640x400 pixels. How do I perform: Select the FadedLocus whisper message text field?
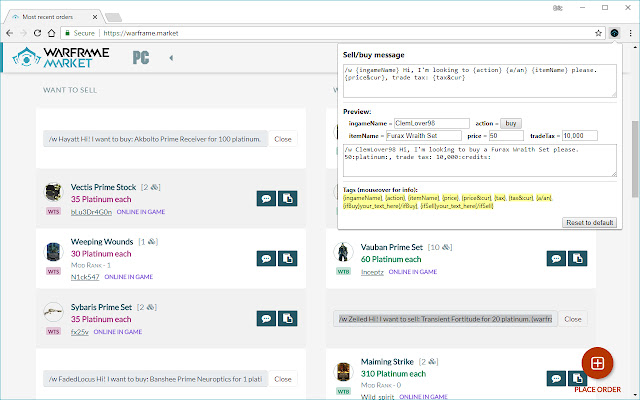(x=156, y=379)
